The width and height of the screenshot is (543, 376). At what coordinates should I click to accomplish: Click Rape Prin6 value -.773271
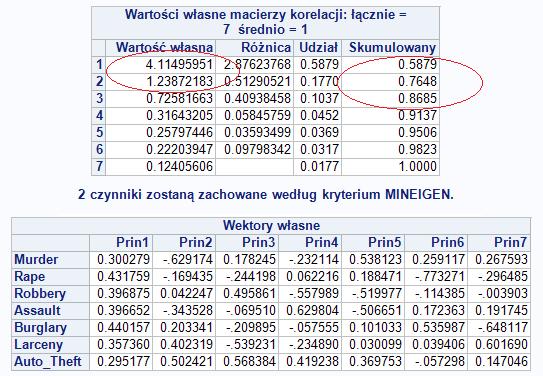pyautogui.click(x=440, y=276)
